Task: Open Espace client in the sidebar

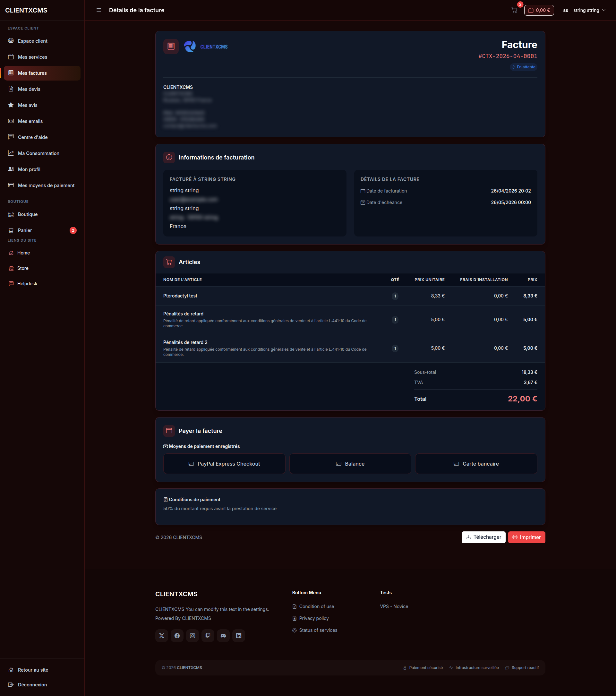Action: click(42, 41)
